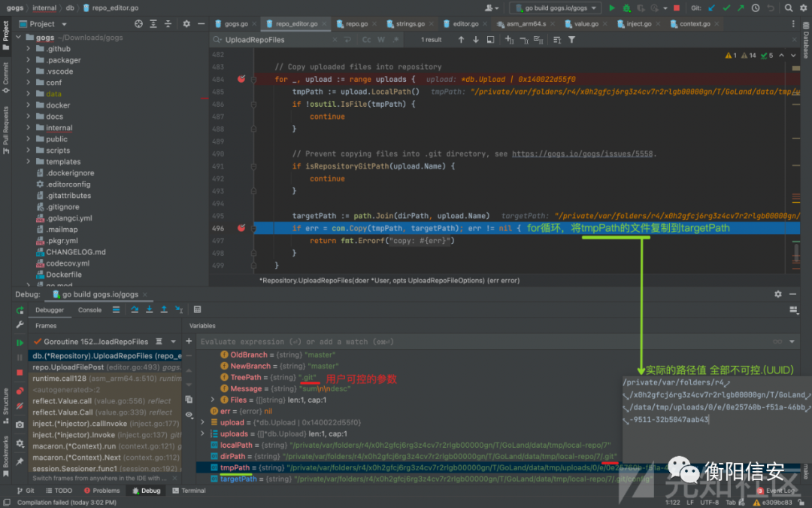
Task: Click the Step Into debugger icon
Action: [149, 309]
